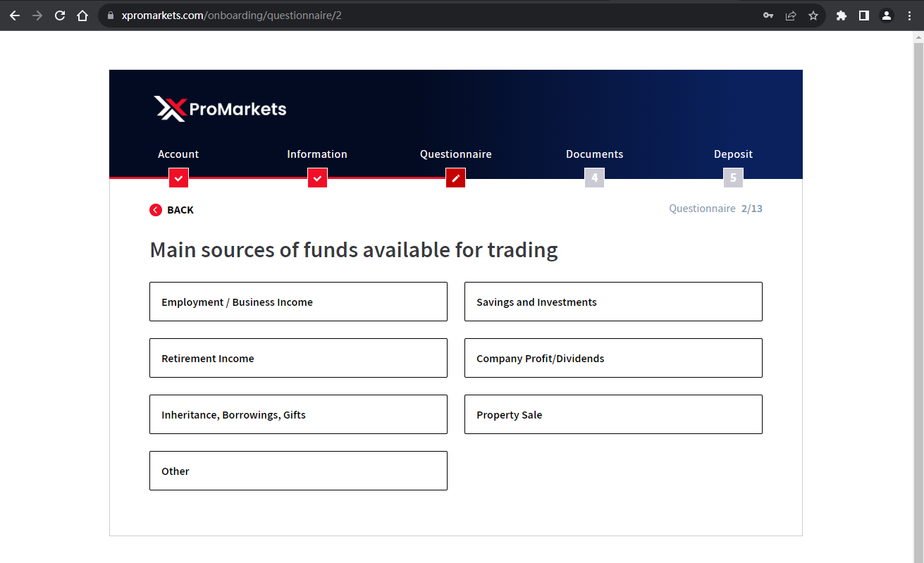This screenshot has width=924, height=563.
Task: Bookmark this page with the star icon
Action: [813, 16]
